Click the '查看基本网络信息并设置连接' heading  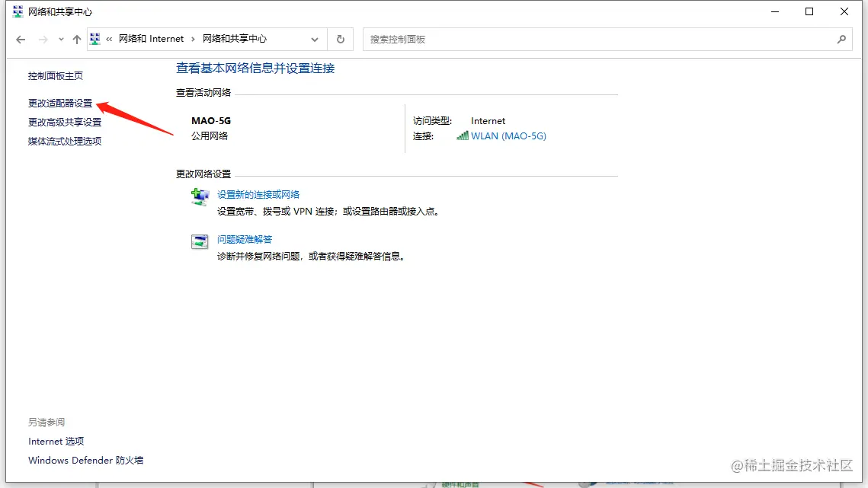pos(255,68)
